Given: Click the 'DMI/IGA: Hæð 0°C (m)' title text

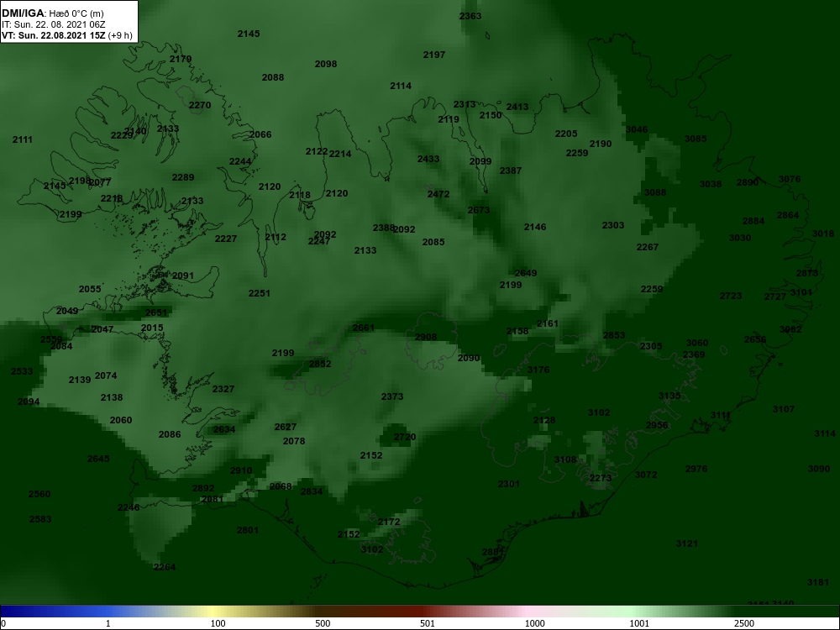Looking at the screenshot, I should point(52,14).
